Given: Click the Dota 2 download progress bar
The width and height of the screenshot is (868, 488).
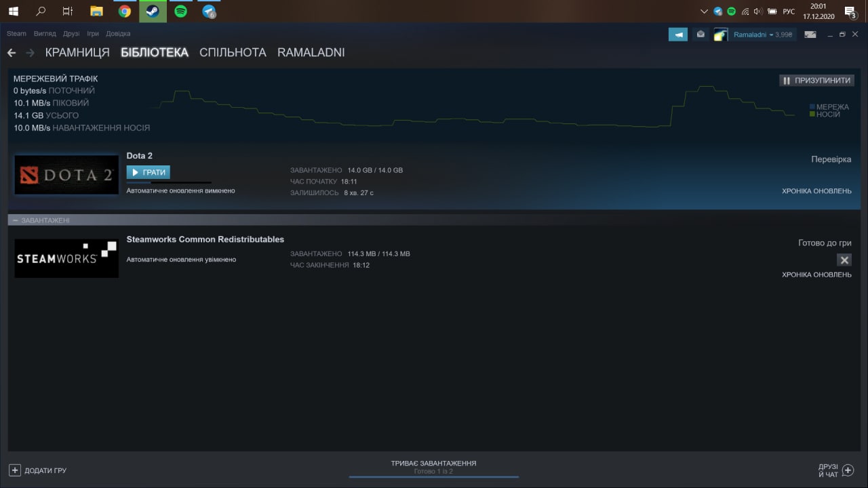Looking at the screenshot, I should point(169,182).
